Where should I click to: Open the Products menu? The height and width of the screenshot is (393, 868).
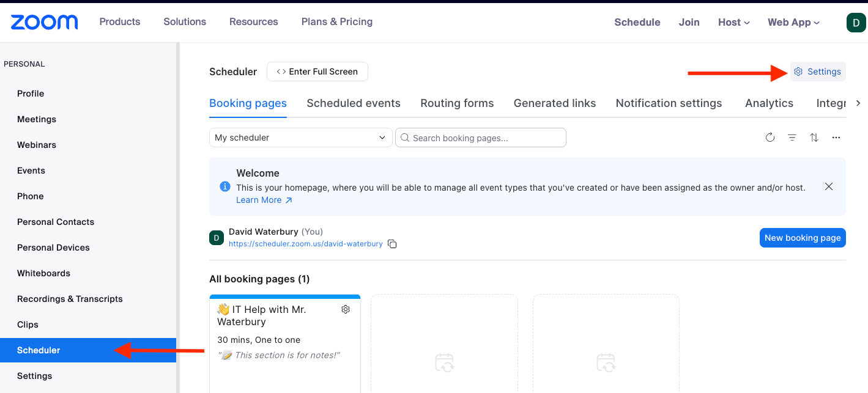coord(120,21)
